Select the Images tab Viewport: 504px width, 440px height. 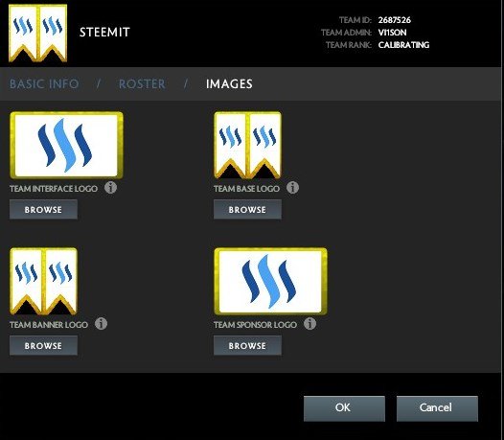[x=229, y=84]
